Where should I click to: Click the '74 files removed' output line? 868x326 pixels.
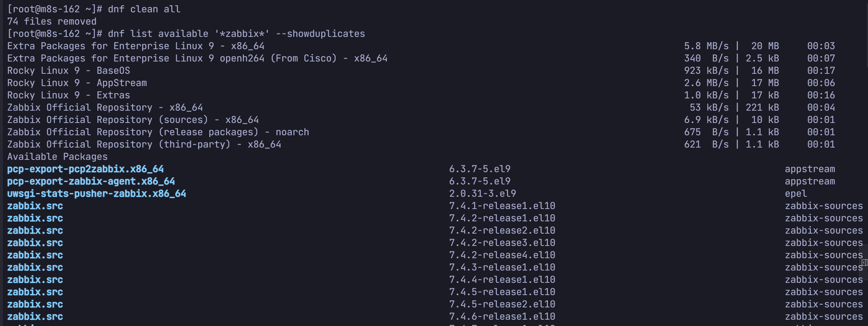pos(52,21)
